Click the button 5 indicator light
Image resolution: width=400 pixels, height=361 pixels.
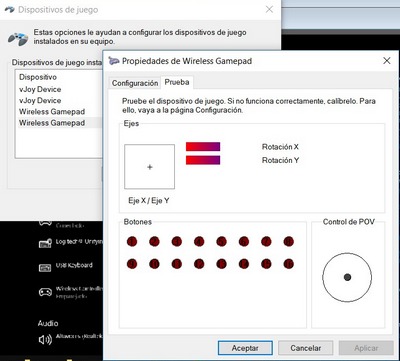221,241
